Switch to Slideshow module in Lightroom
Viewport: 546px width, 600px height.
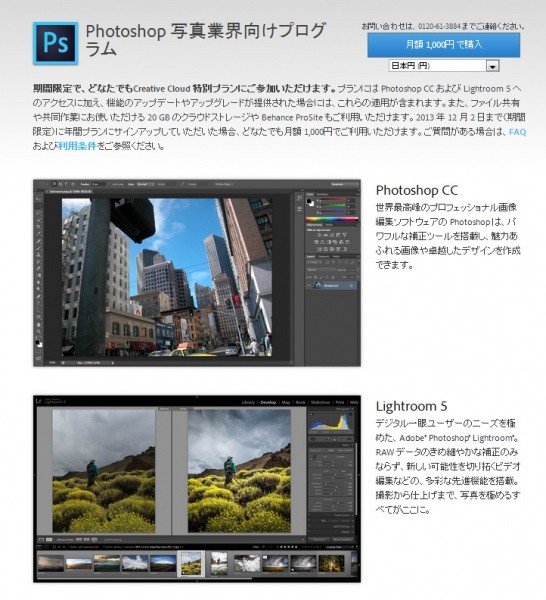tap(320, 403)
